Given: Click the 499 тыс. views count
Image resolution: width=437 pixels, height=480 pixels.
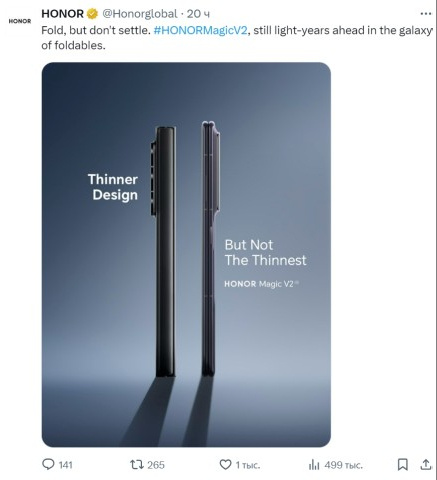Looking at the screenshot, I should (x=343, y=465).
